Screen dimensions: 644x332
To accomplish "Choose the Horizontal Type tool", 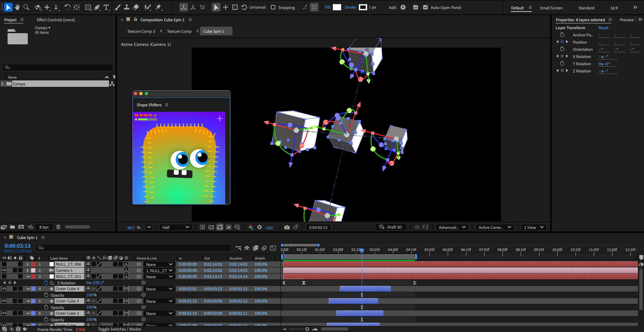I will [106, 7].
